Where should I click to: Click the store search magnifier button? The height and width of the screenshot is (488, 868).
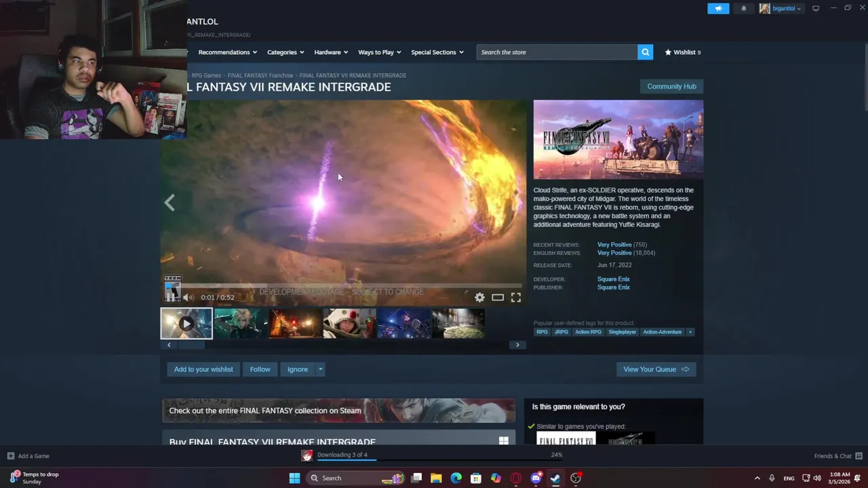click(646, 52)
